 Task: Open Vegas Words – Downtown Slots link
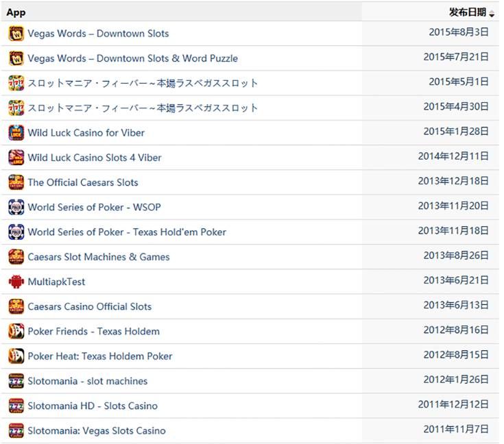point(98,34)
